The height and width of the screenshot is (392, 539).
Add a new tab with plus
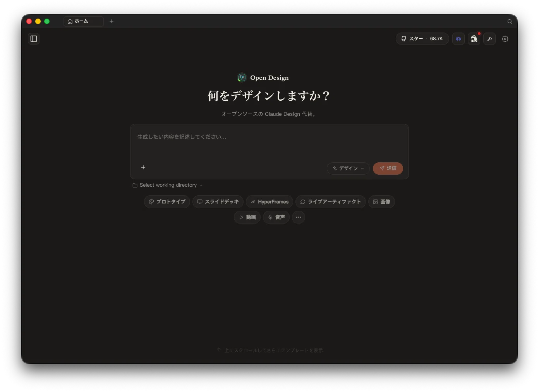pos(112,21)
